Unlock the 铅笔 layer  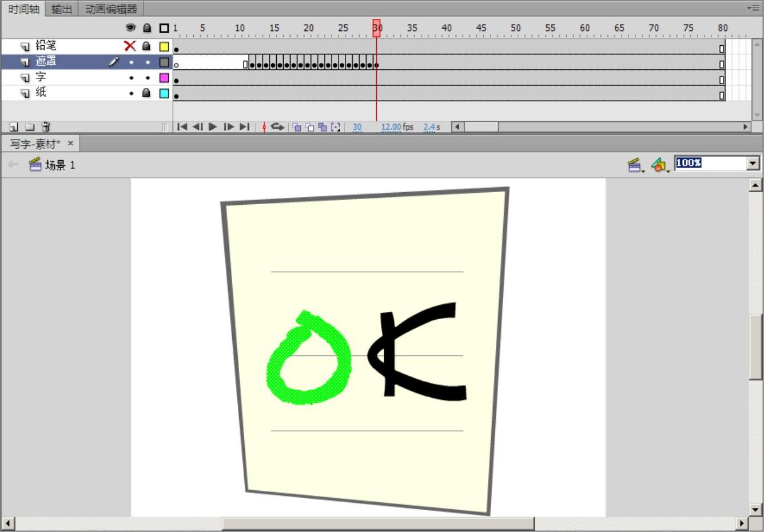click(146, 46)
